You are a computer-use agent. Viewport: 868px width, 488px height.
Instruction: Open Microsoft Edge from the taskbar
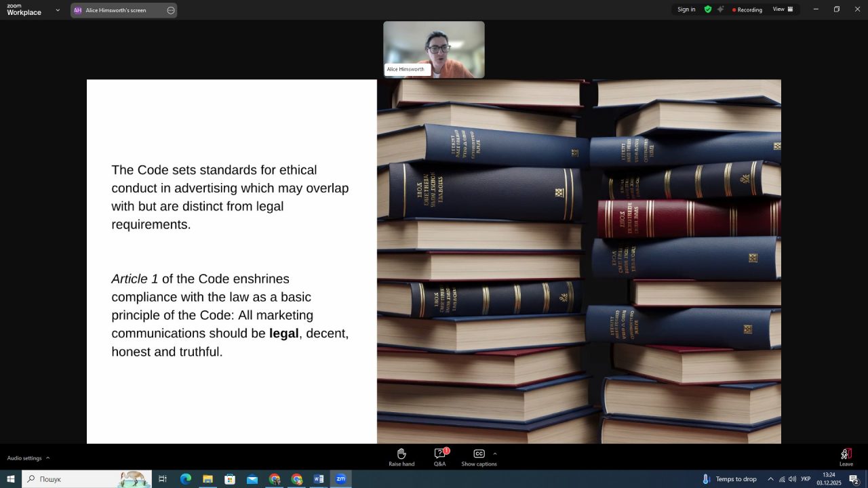pyautogui.click(x=186, y=479)
